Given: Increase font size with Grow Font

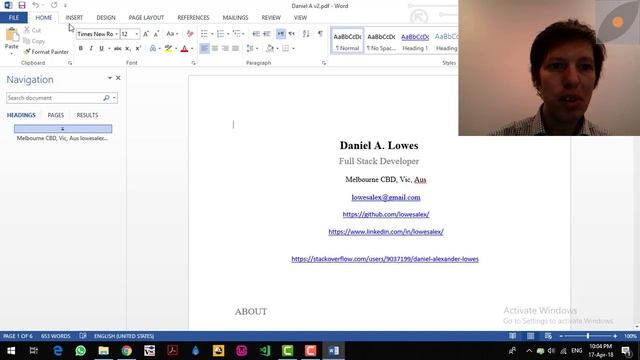Looking at the screenshot, I should (x=146, y=34).
